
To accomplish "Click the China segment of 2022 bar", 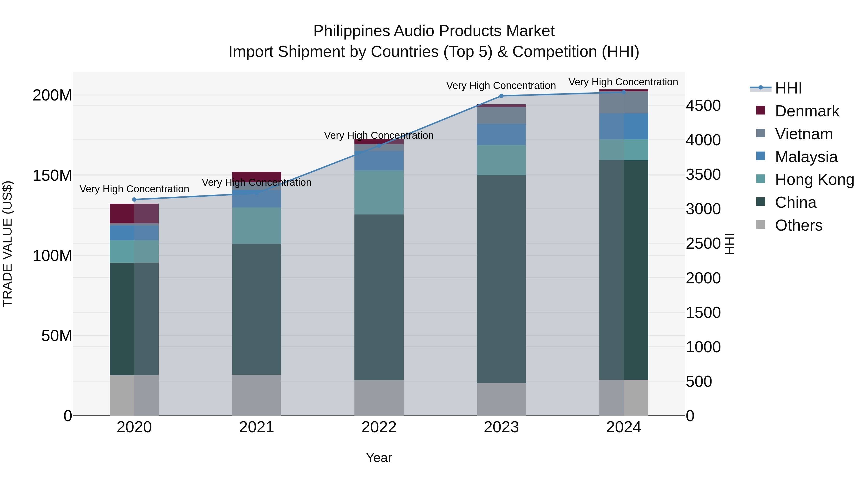I will tap(379, 297).
